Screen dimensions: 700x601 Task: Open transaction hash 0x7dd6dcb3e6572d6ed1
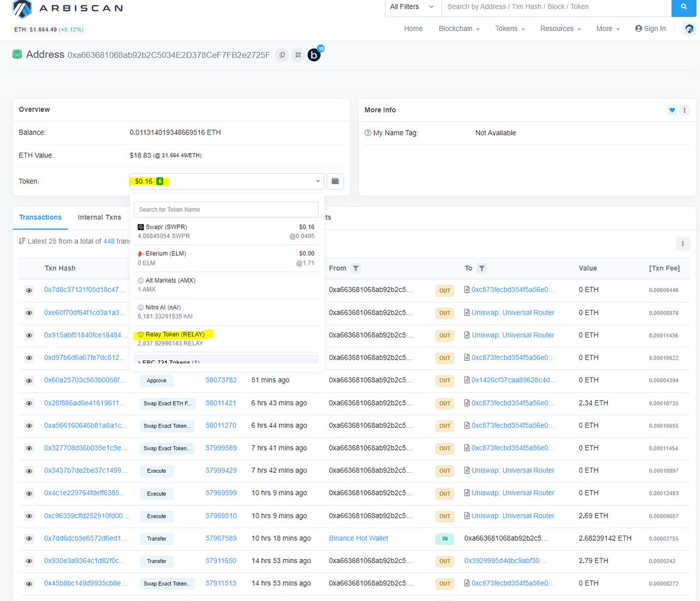point(86,538)
